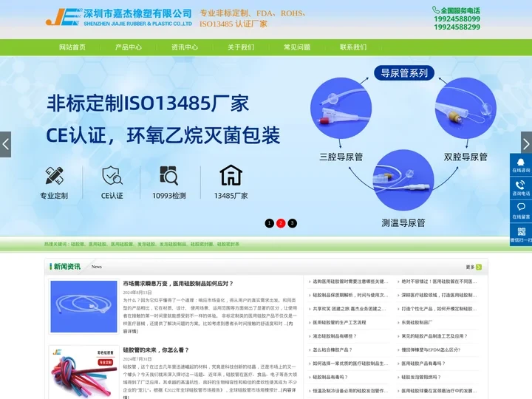This screenshot has height=399, width=532.
Task: Open 在线咨询 sidebar widget
Action: [521, 165]
